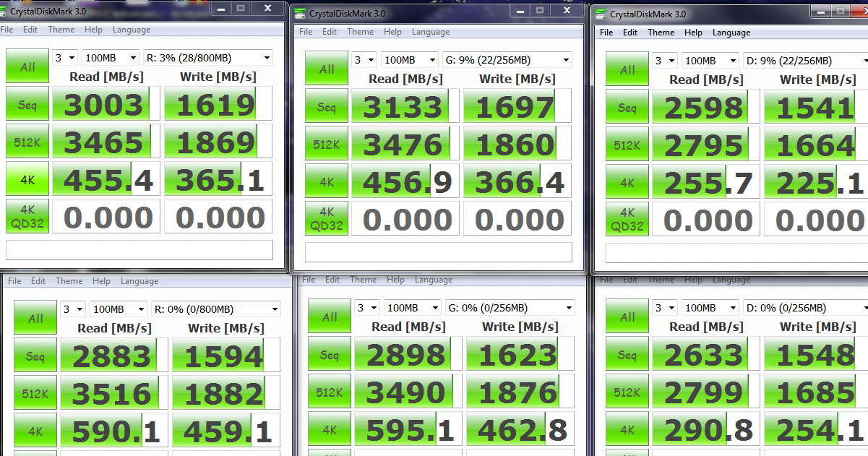Open the Language menu in the D: 9% window

pyautogui.click(x=731, y=33)
